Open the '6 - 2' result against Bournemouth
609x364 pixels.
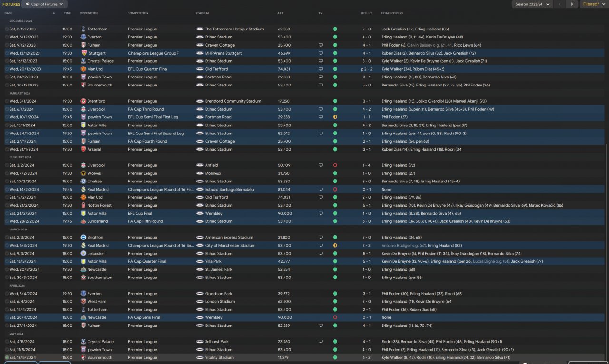pos(367,358)
